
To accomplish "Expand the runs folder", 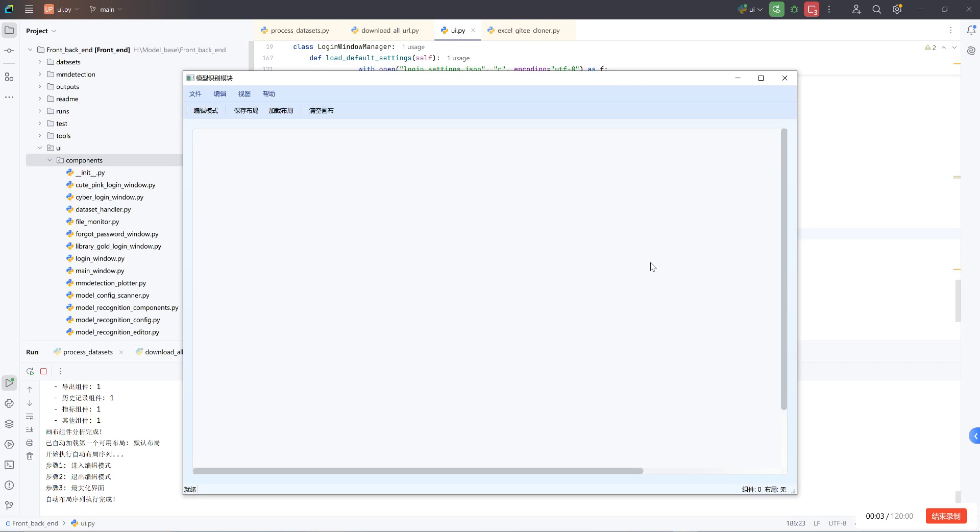I will coord(40,111).
